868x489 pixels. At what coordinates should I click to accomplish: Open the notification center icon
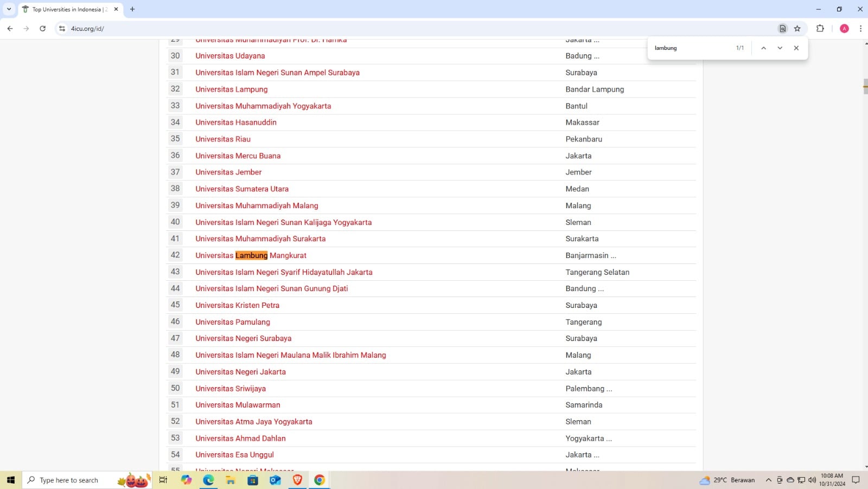click(x=856, y=480)
